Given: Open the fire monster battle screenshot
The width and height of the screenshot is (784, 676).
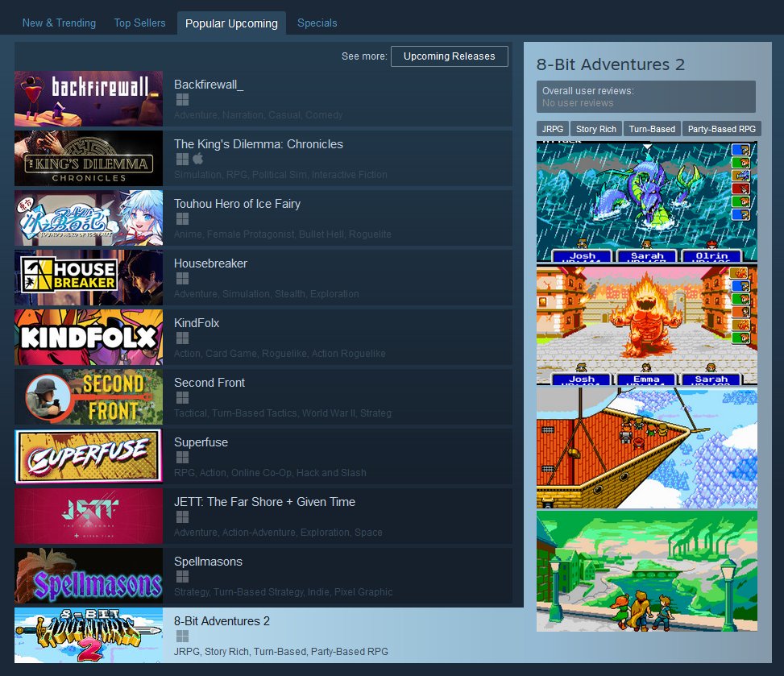Looking at the screenshot, I should point(646,326).
